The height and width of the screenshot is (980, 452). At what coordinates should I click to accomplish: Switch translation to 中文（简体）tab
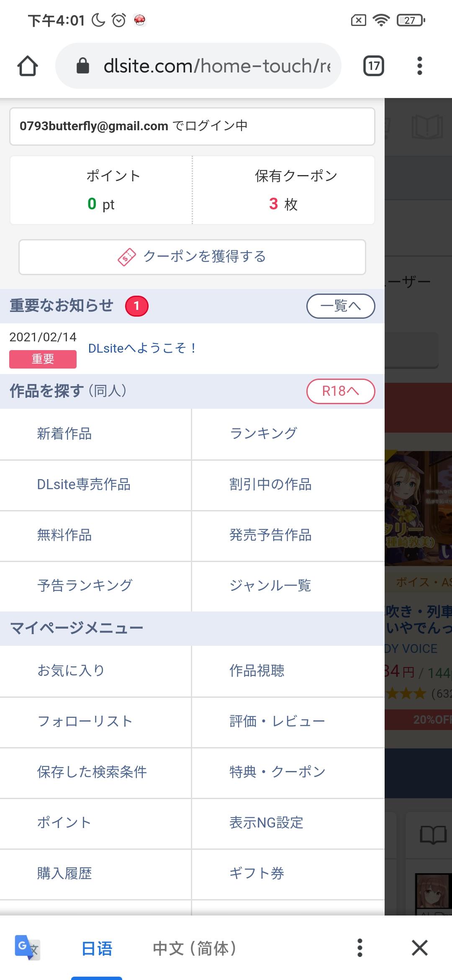point(195,949)
